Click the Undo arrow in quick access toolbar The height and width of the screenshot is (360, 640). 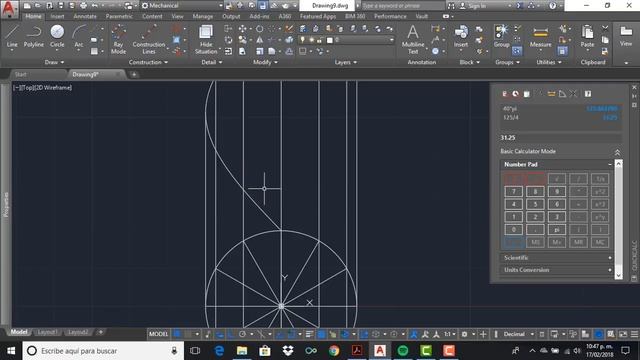point(95,6)
